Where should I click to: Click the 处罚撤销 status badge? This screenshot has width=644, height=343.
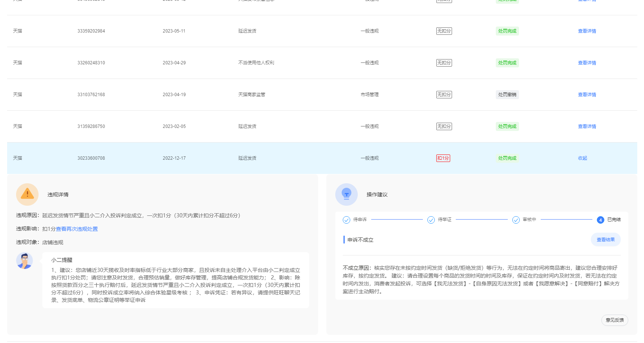[507, 95]
